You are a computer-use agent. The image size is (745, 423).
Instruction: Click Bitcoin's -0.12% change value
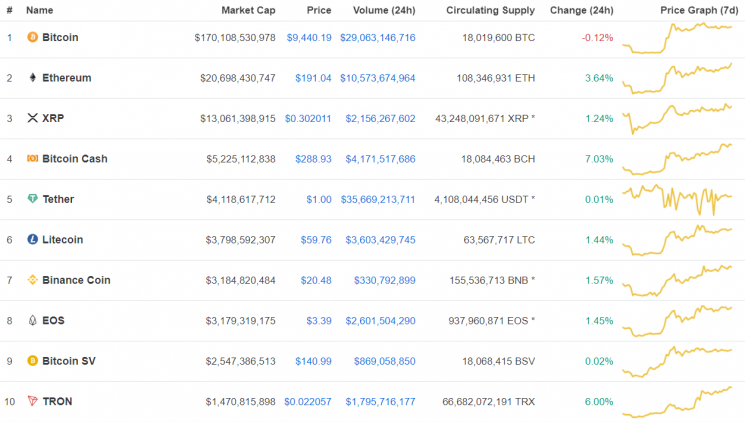[597, 38]
